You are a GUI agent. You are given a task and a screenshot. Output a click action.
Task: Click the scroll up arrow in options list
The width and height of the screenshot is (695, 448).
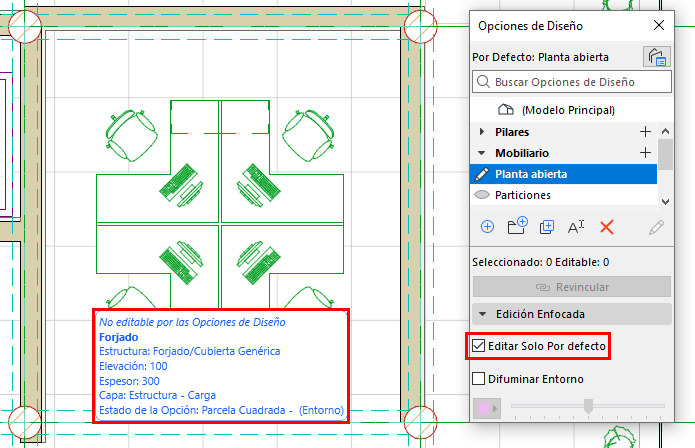click(665, 131)
